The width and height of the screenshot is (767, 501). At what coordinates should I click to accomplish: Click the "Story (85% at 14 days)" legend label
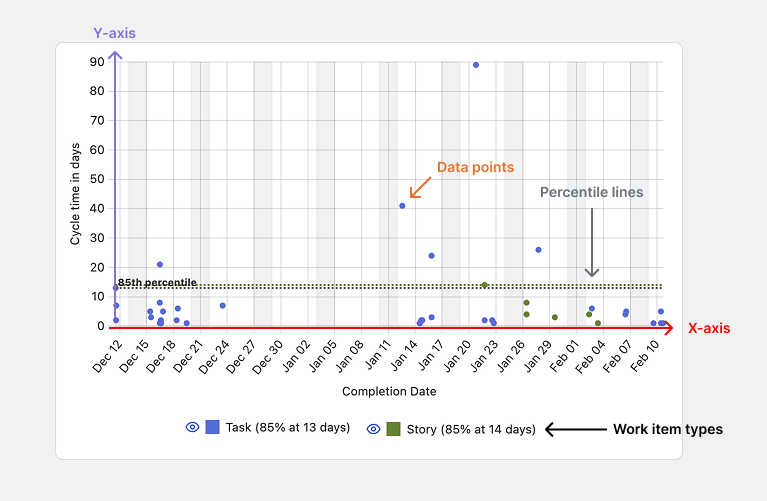[471, 430]
